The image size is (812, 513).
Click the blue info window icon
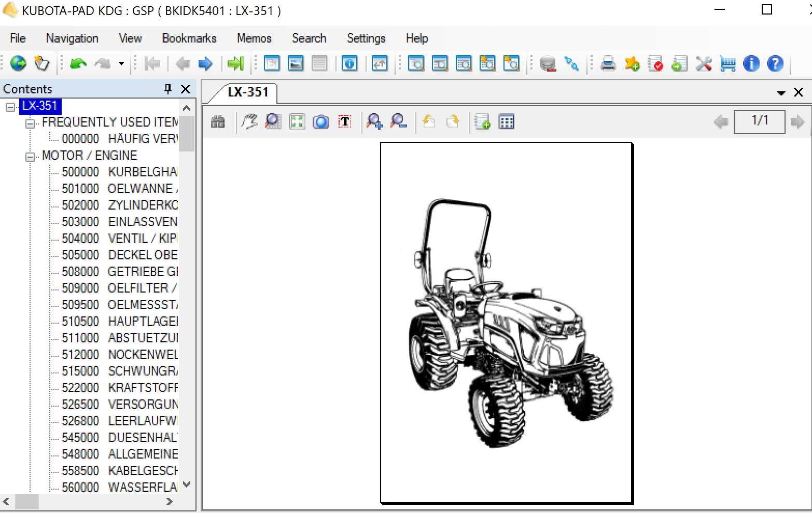(349, 64)
